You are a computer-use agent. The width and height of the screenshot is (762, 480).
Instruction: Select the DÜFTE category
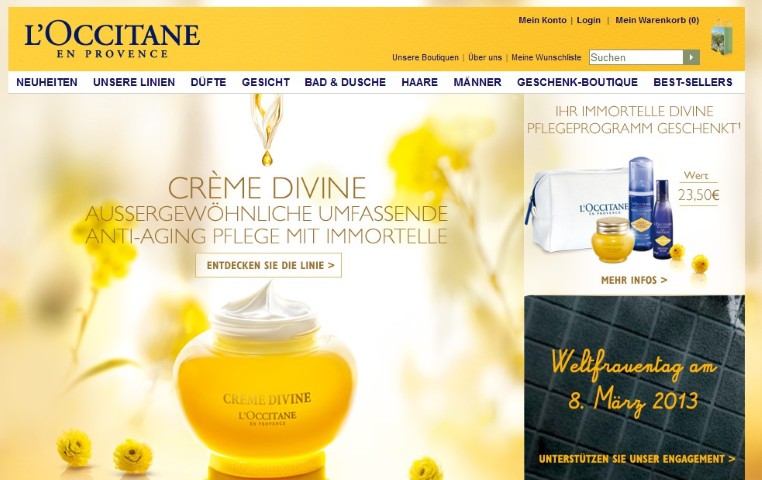tap(208, 82)
